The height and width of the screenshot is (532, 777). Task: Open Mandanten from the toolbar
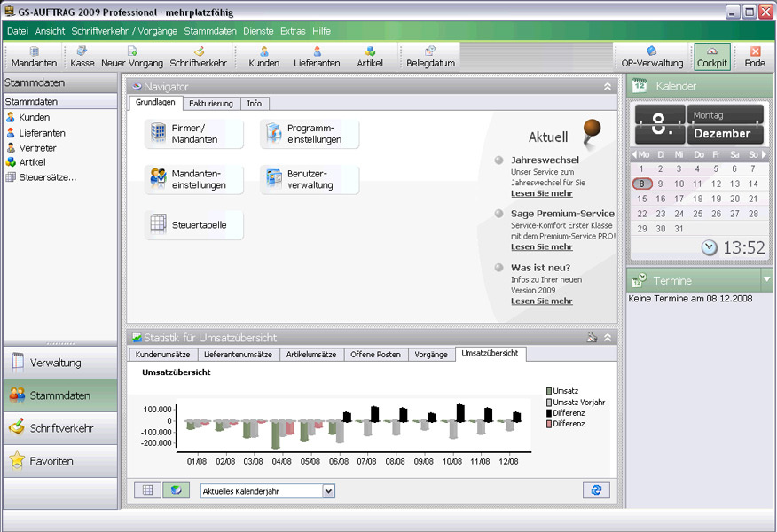(x=34, y=57)
